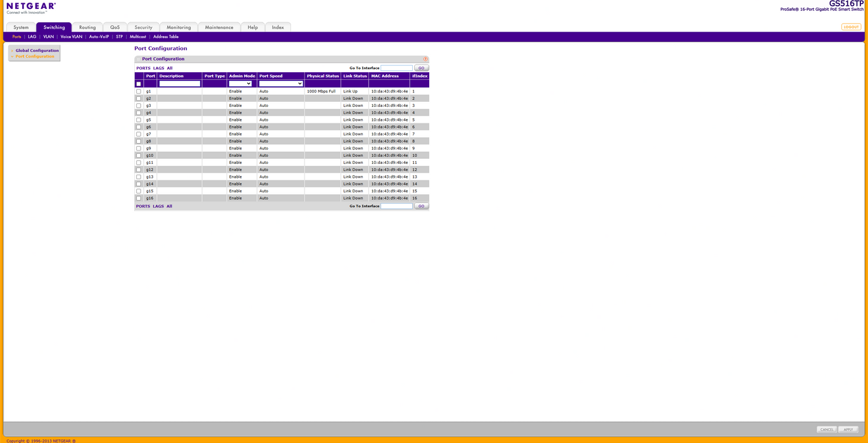
Task: Expand Global Configuration in the sidebar
Action: tap(37, 51)
